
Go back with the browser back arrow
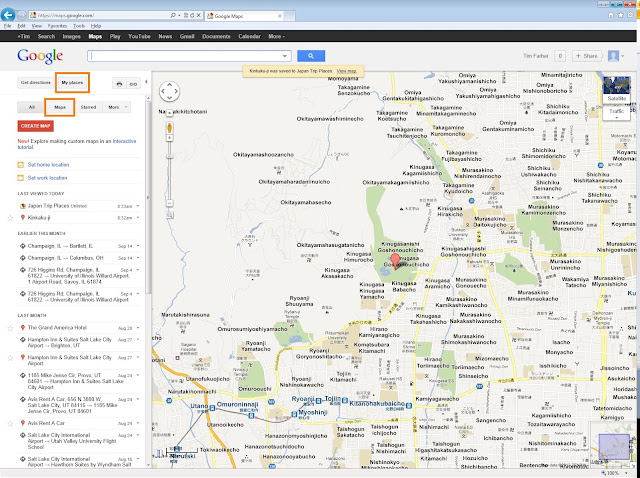[8, 15]
